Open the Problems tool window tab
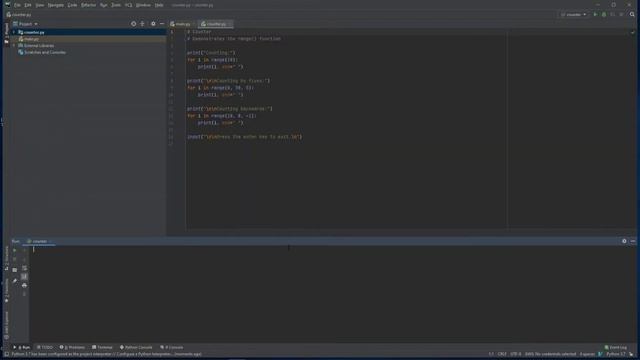Screen dimensions: 640x360 (x=72, y=347)
